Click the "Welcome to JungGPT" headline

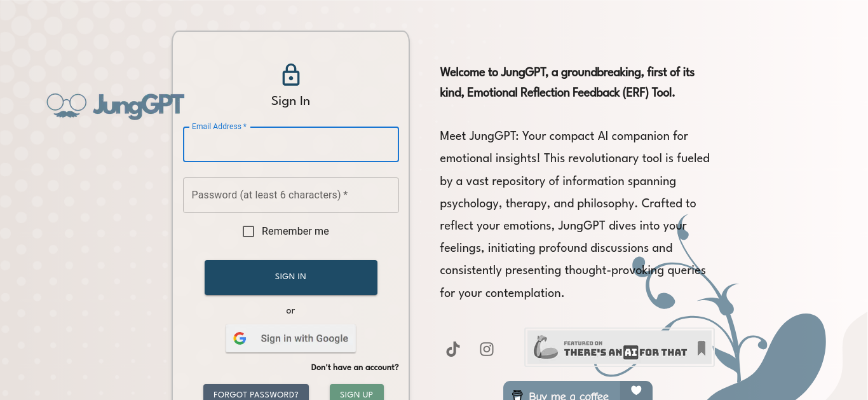[567, 82]
